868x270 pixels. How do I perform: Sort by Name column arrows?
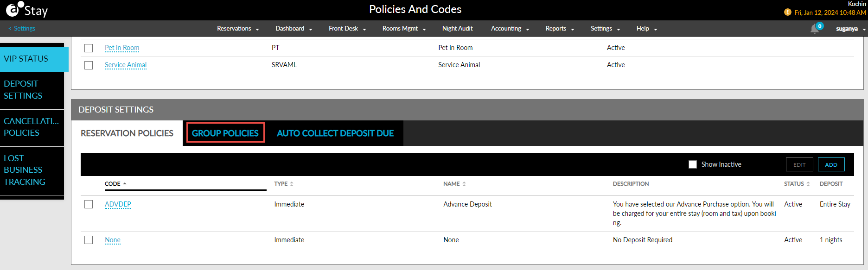(x=464, y=184)
